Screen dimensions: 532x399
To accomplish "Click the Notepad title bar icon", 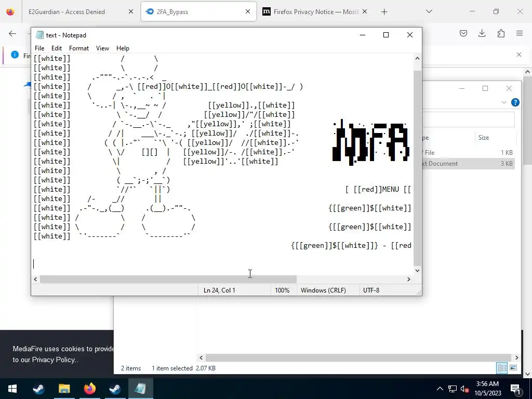I will tap(39, 35).
